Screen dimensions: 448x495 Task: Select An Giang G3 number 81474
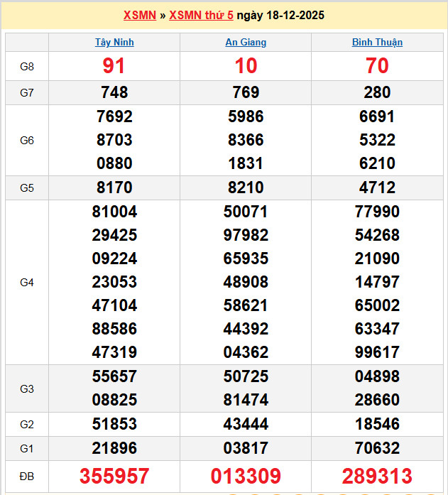pyautogui.click(x=246, y=401)
